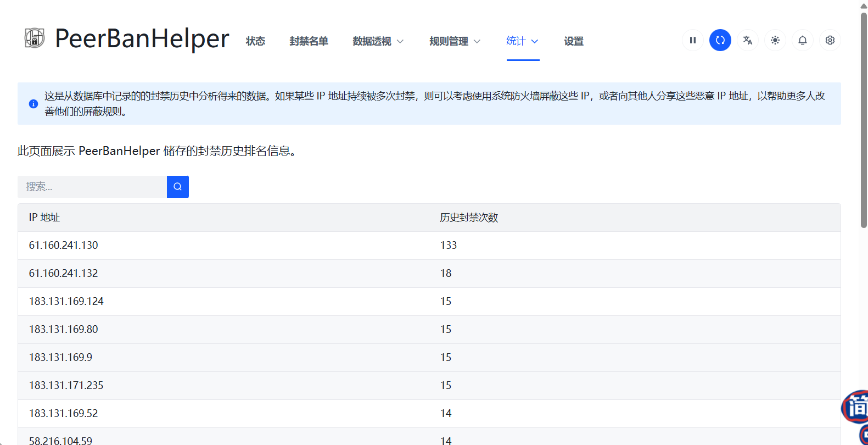
Task: Open the 封禁名单 menu item
Action: (x=309, y=41)
